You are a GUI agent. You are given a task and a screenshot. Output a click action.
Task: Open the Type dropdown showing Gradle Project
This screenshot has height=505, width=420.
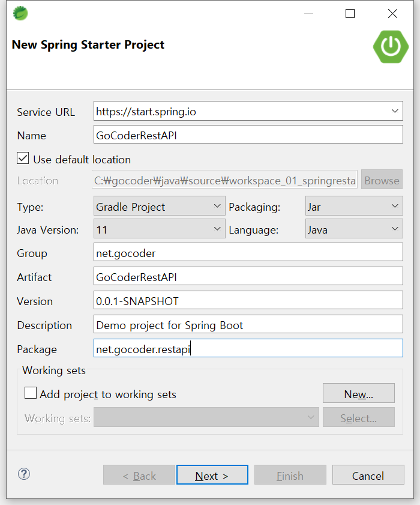click(x=160, y=206)
